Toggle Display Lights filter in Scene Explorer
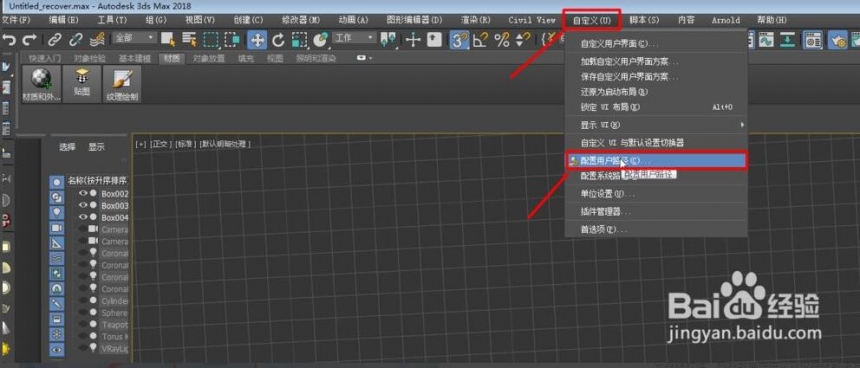The image size is (860, 368). (x=56, y=212)
